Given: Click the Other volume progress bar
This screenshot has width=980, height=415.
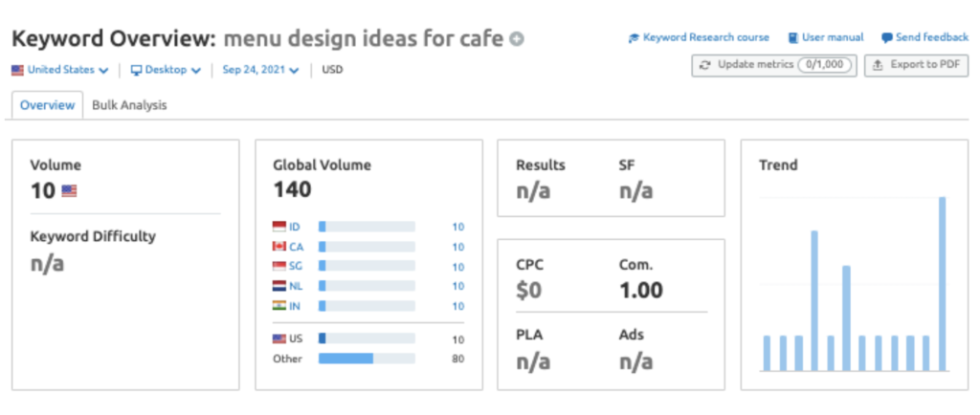Looking at the screenshot, I should 367,359.
